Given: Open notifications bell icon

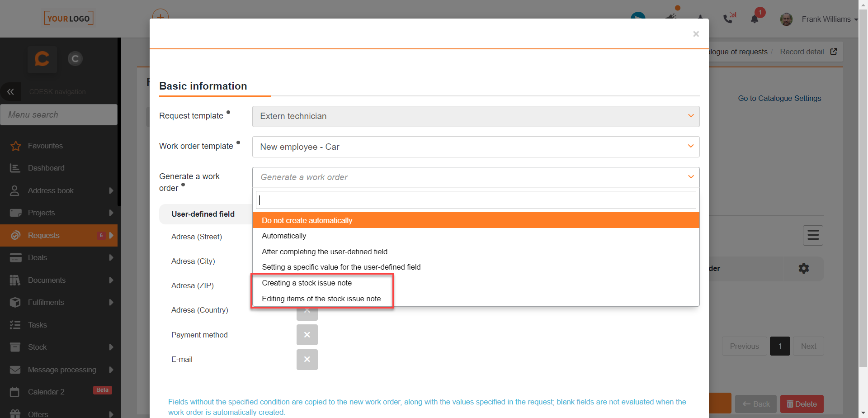Looking at the screenshot, I should click(x=755, y=19).
